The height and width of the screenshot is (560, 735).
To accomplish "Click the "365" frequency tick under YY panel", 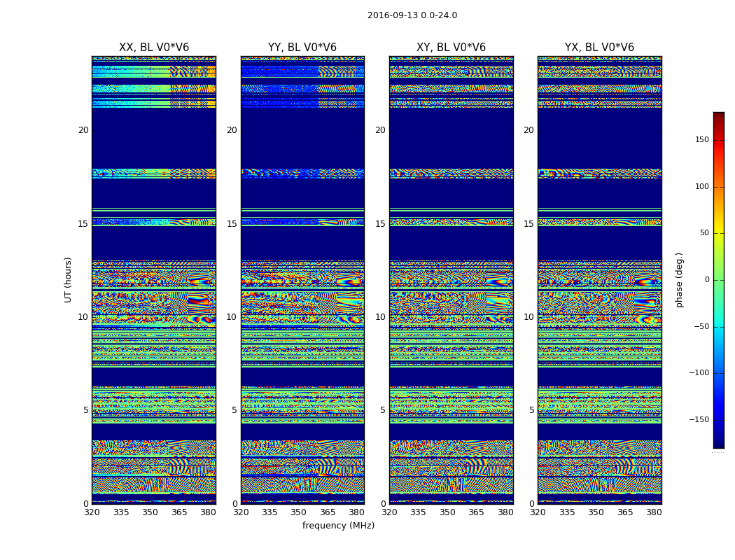I will [x=328, y=512].
